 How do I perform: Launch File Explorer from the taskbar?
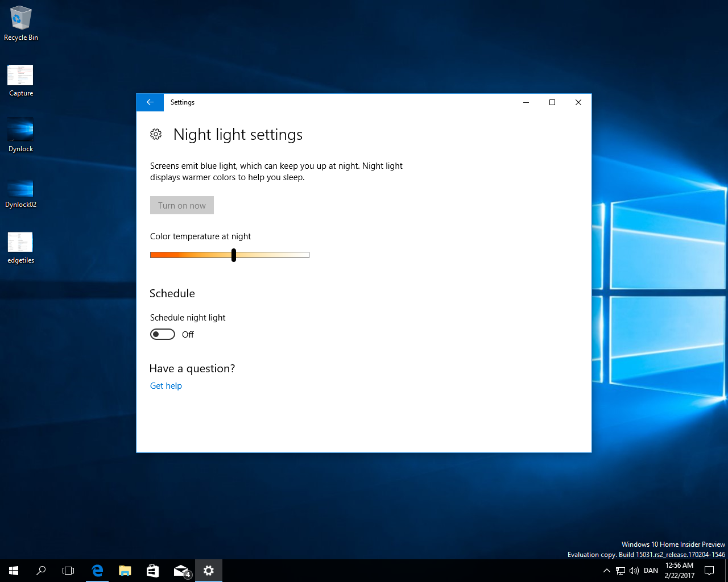pos(125,571)
